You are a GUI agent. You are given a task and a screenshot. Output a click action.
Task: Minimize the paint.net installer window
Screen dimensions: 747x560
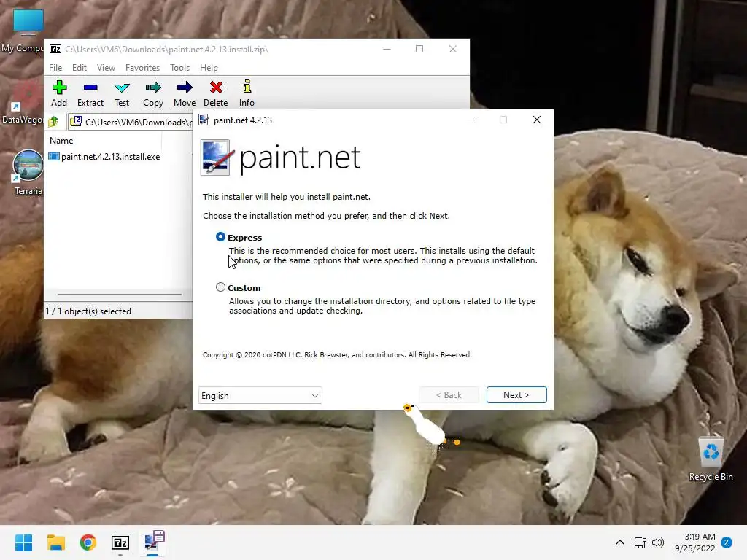tap(471, 120)
